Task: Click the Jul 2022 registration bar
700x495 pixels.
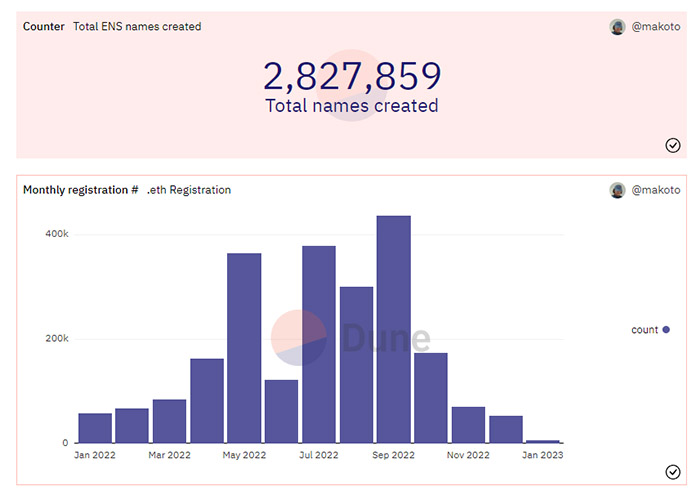Action: click(x=319, y=345)
